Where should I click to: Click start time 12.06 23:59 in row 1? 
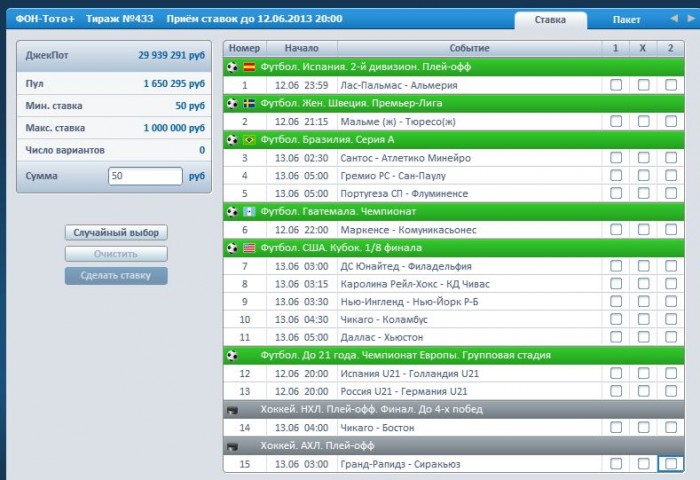[x=301, y=85]
